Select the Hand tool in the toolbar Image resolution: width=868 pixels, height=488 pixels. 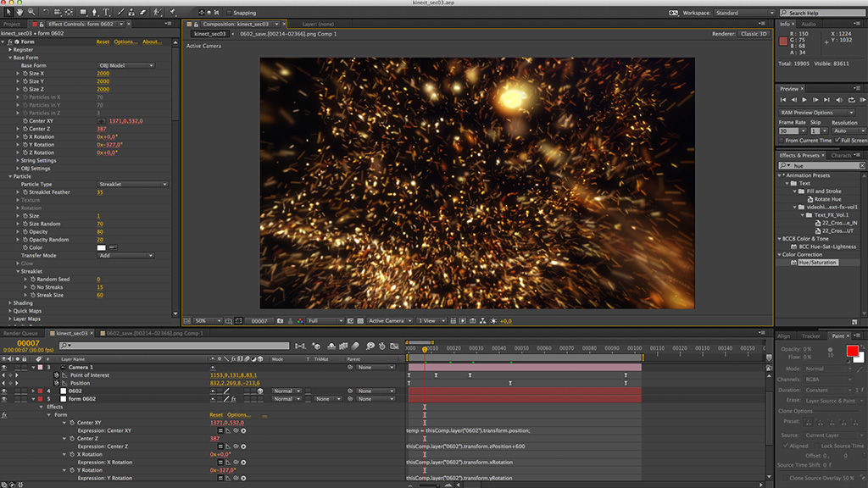[19, 13]
